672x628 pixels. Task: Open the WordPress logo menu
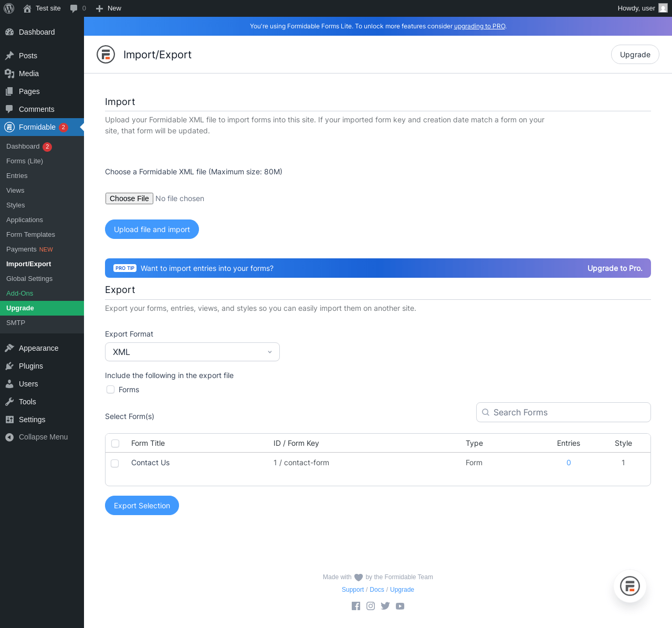click(9, 8)
